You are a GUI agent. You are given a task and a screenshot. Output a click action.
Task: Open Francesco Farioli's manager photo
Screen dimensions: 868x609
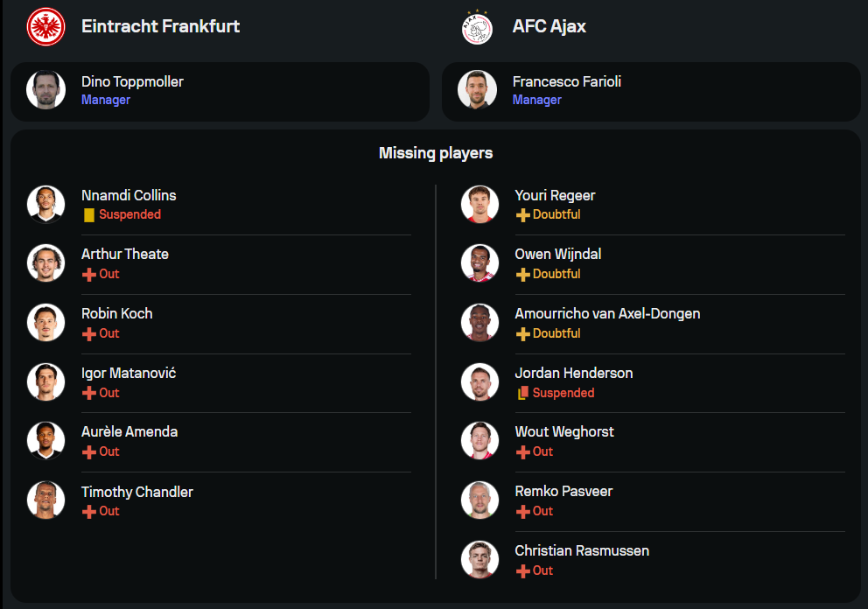pos(477,90)
